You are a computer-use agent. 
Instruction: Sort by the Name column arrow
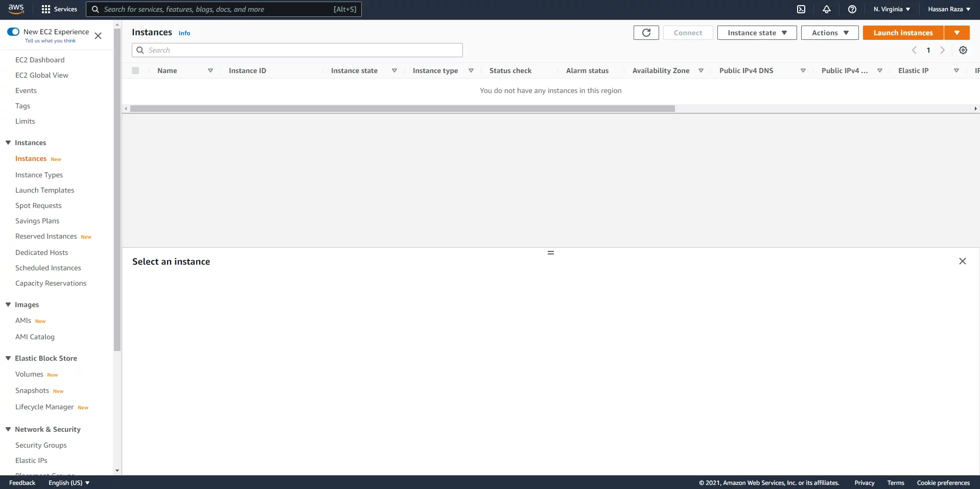click(x=211, y=71)
